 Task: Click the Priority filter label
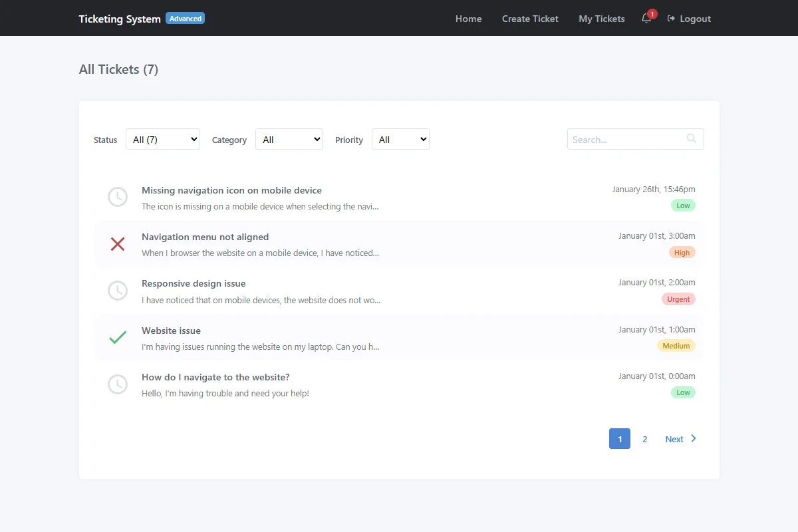click(x=349, y=140)
